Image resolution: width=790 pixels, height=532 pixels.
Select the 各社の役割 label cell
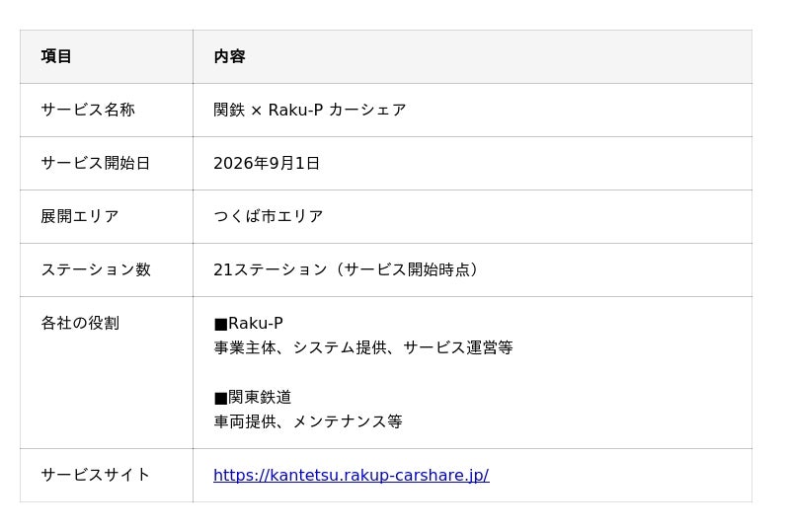[107, 373]
